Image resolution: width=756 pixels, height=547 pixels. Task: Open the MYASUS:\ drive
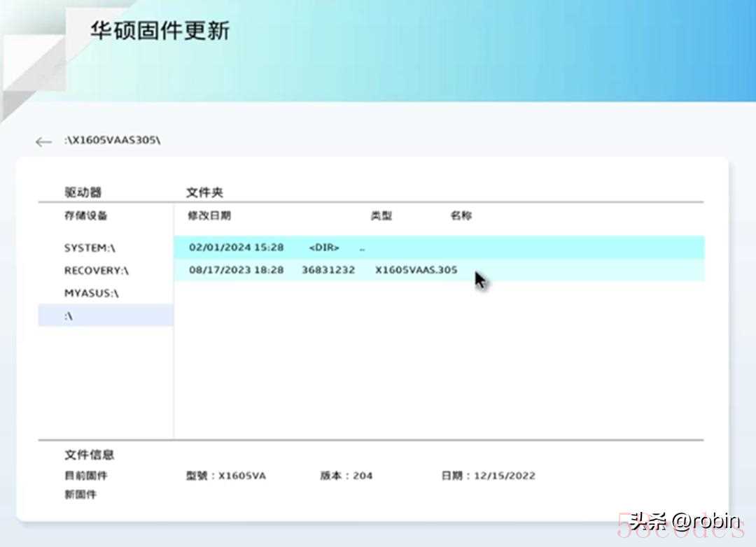(x=91, y=293)
